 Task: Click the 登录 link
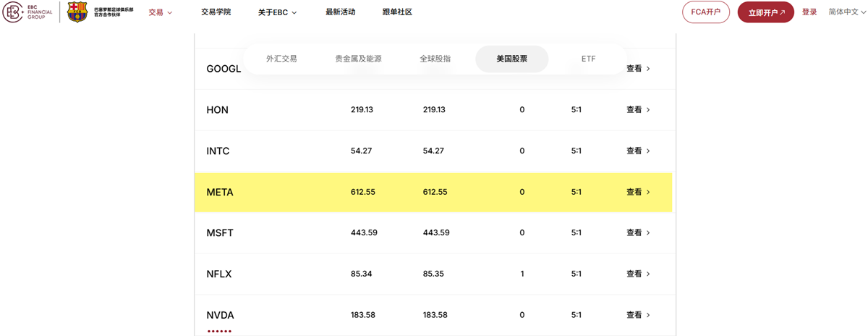tap(809, 12)
